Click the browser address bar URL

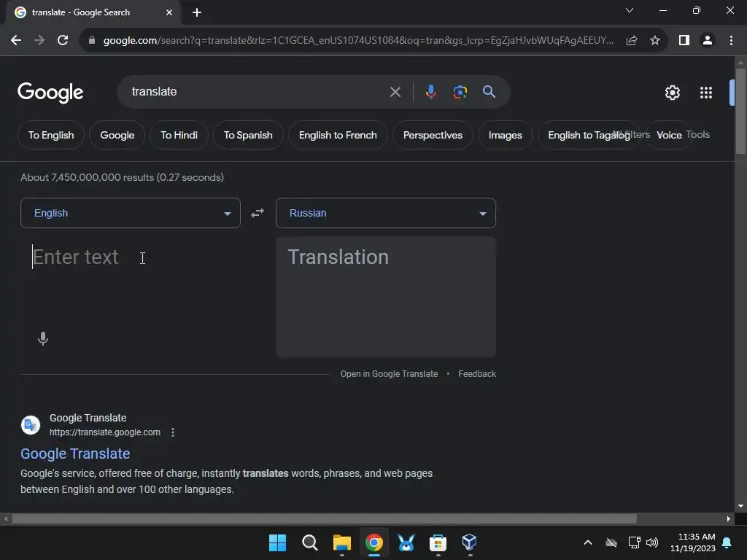pos(358,41)
